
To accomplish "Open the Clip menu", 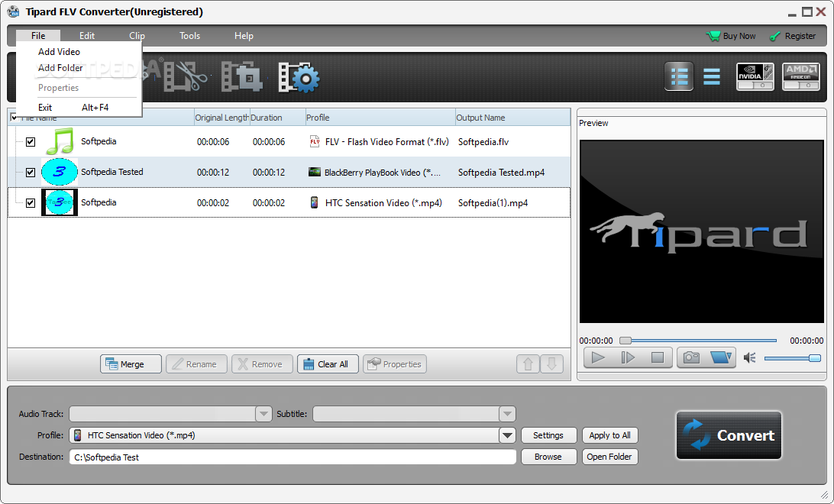I will 137,36.
